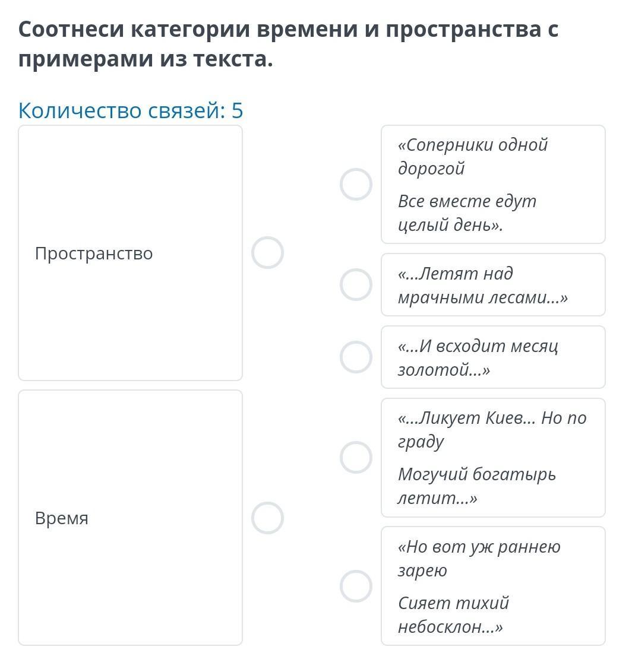Click the circle beside «Но вот уж раннею зарею»
The image size is (632, 672).
click(x=356, y=586)
